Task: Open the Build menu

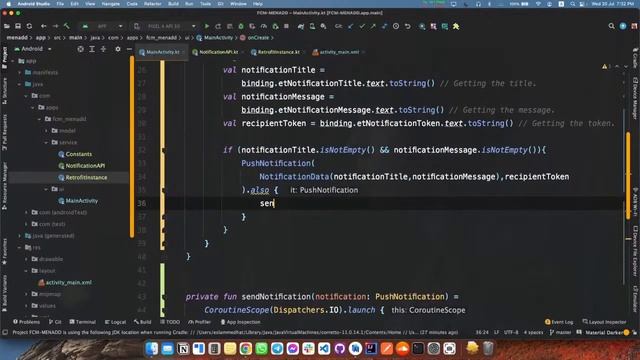Action: (x=173, y=4)
